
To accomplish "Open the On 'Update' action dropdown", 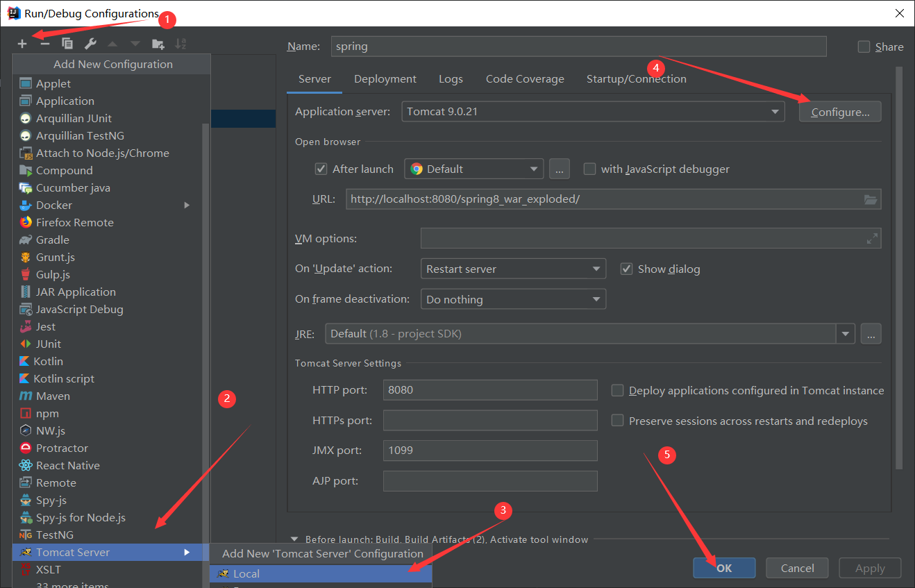I will point(513,269).
